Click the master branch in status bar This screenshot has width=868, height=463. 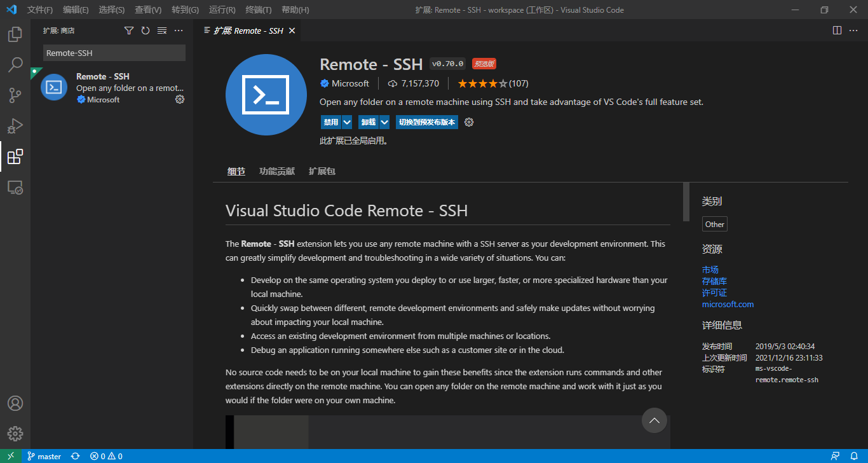pyautogui.click(x=44, y=456)
